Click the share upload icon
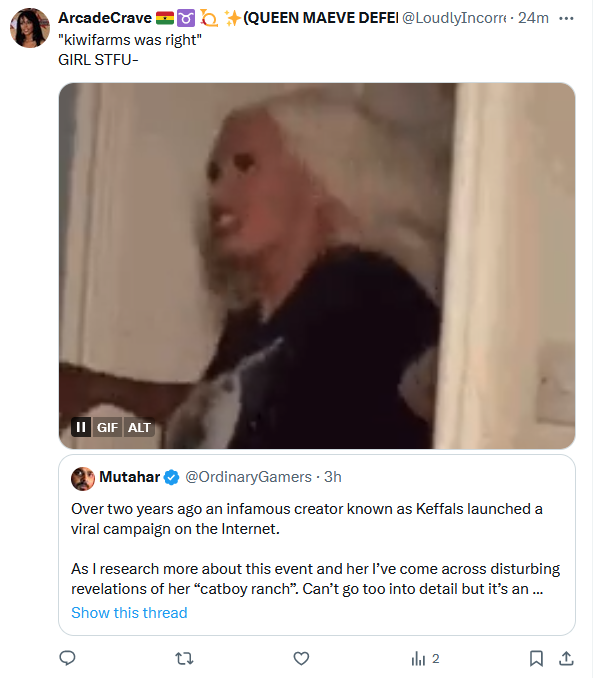Screen dimensions: 593x678 click(566, 658)
